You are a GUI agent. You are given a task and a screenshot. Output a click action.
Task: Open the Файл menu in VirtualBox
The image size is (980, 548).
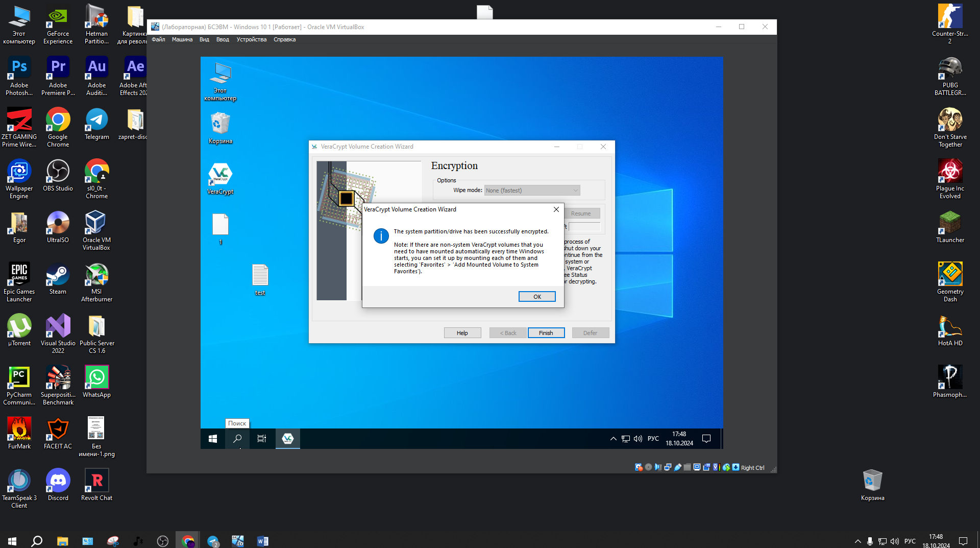(158, 39)
